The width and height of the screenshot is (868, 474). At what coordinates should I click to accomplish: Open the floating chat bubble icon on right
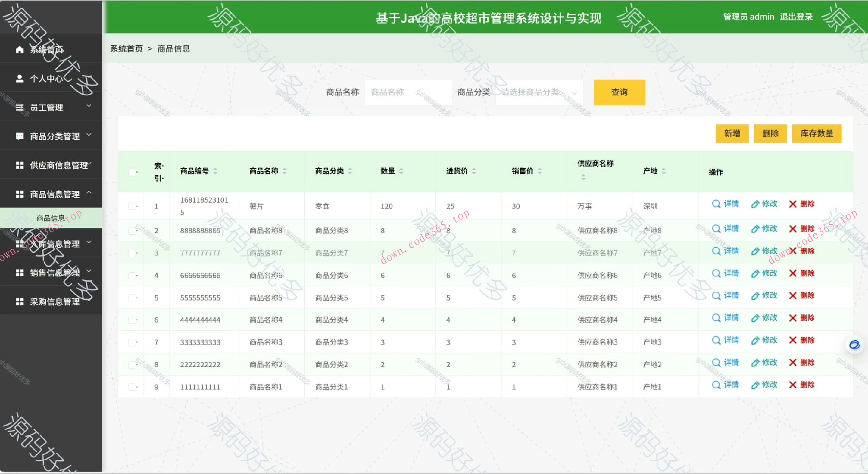(x=854, y=345)
